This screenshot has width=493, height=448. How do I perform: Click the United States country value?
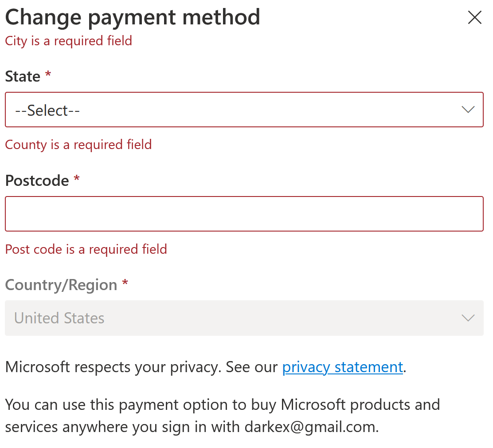(59, 318)
